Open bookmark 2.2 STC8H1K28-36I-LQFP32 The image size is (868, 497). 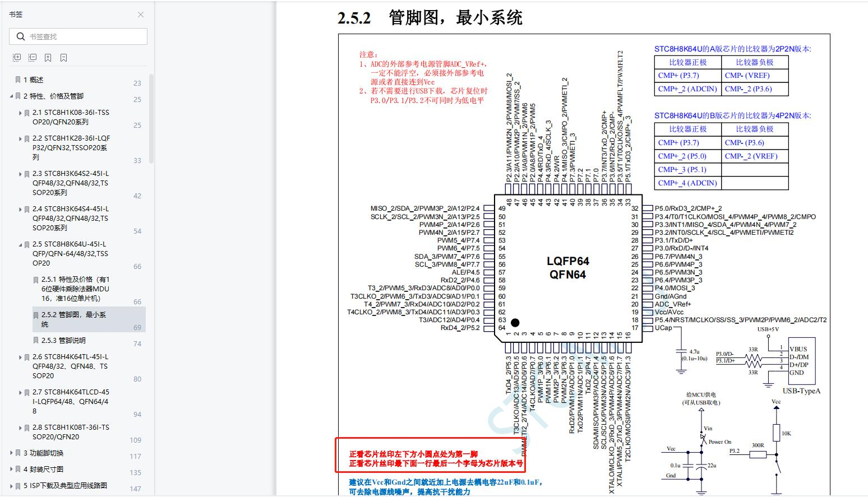(71, 147)
